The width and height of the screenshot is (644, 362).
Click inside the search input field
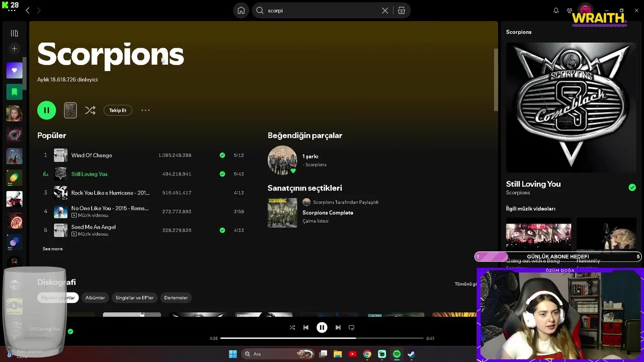[322, 11]
